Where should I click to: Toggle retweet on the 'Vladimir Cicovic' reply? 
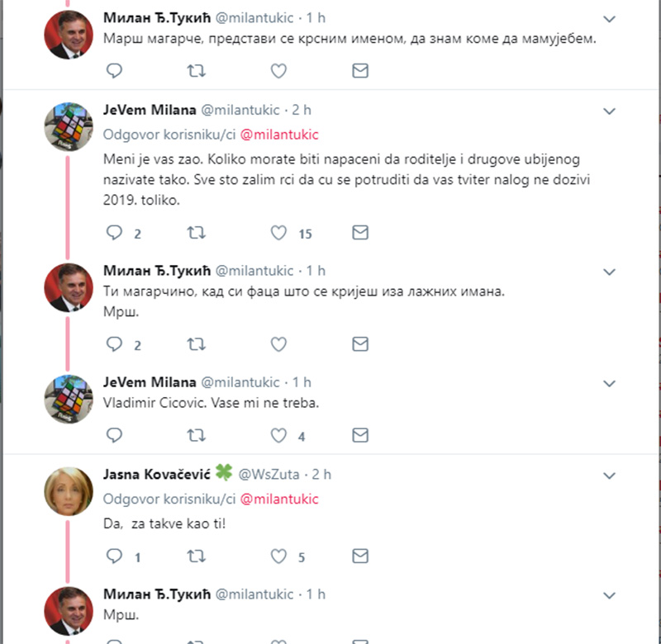click(196, 435)
